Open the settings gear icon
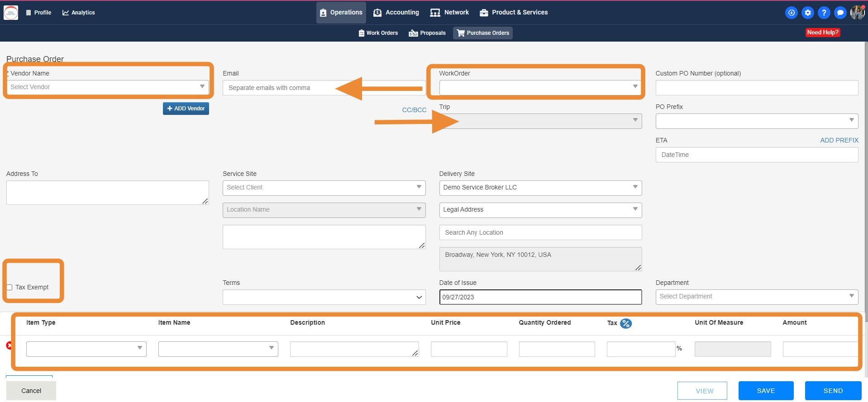 pos(808,13)
